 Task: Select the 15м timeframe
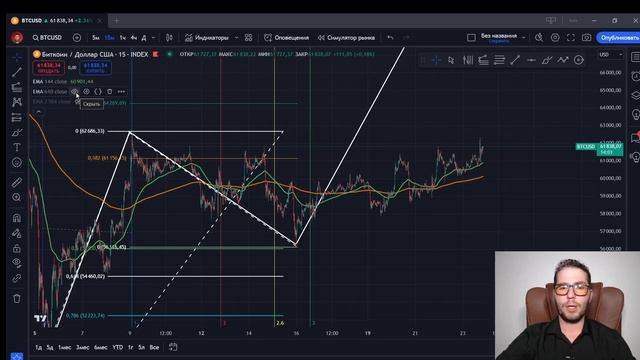[x=109, y=38]
